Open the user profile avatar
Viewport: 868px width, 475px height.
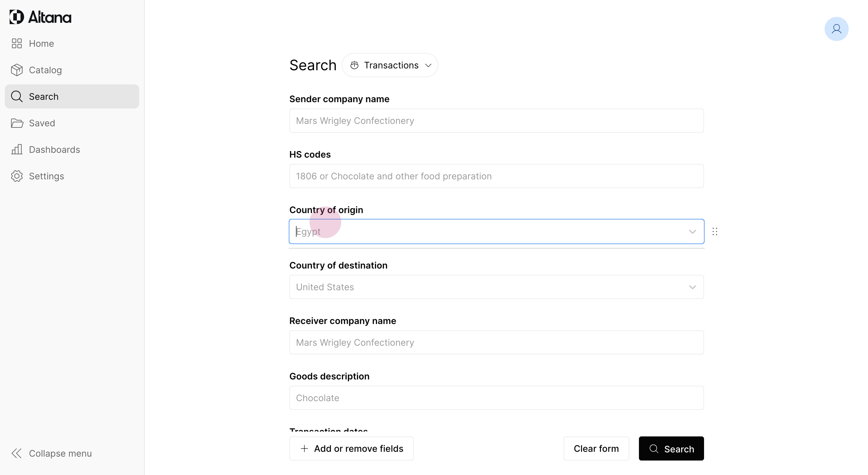[x=836, y=29]
